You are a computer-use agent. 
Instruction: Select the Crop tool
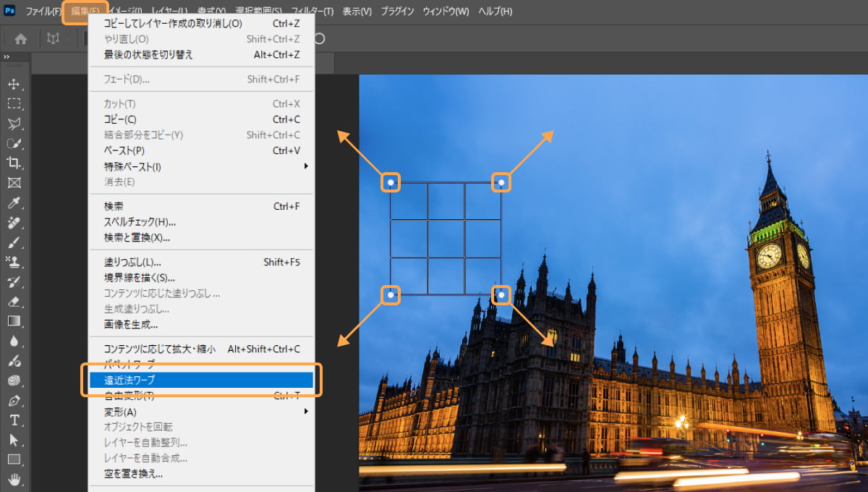tap(14, 163)
